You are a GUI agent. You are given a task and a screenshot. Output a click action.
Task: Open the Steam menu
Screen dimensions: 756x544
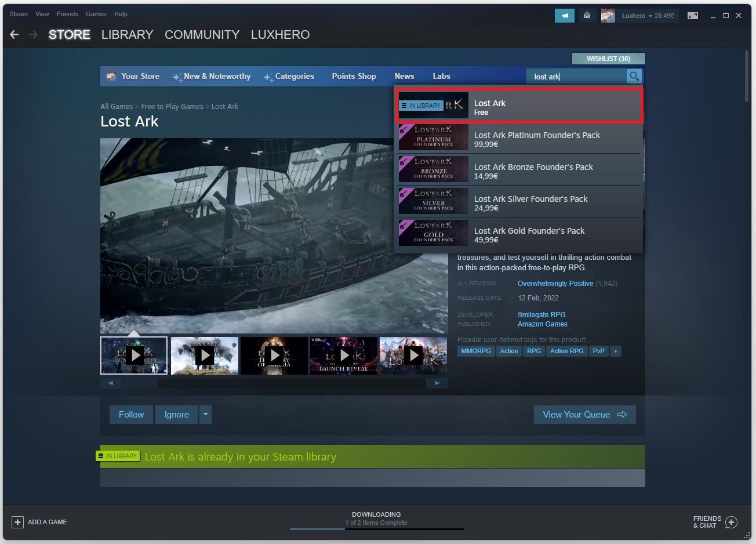(19, 14)
